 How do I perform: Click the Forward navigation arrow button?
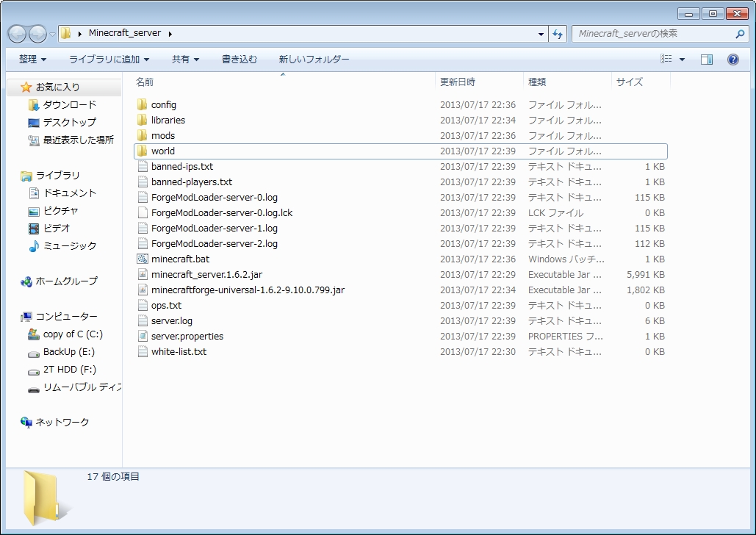click(x=37, y=34)
